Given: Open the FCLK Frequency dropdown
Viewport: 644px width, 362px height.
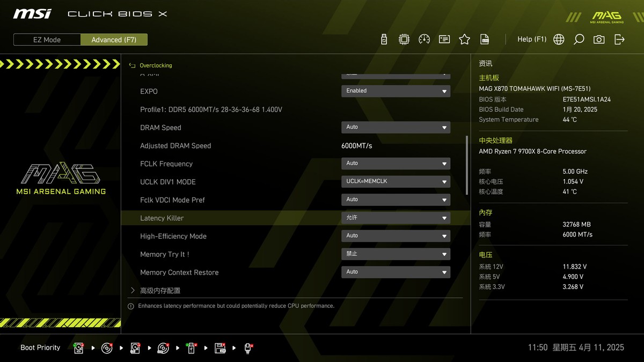Looking at the screenshot, I should pos(396,164).
